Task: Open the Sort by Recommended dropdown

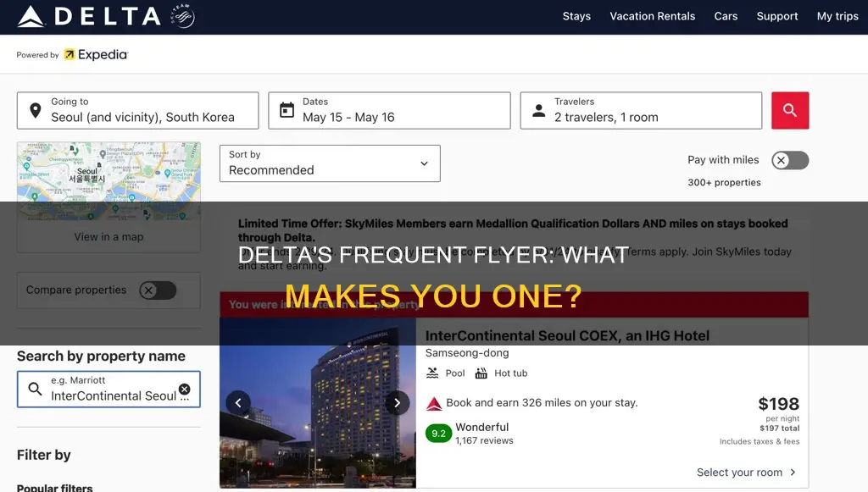Action: 330,163
